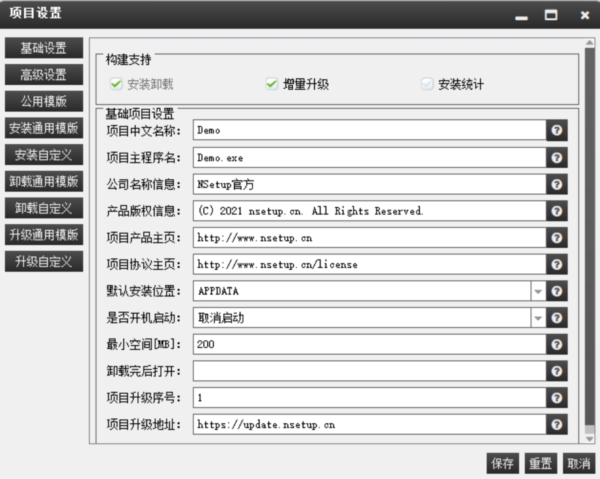Click the 重置 button
The image size is (600, 479).
541,463
